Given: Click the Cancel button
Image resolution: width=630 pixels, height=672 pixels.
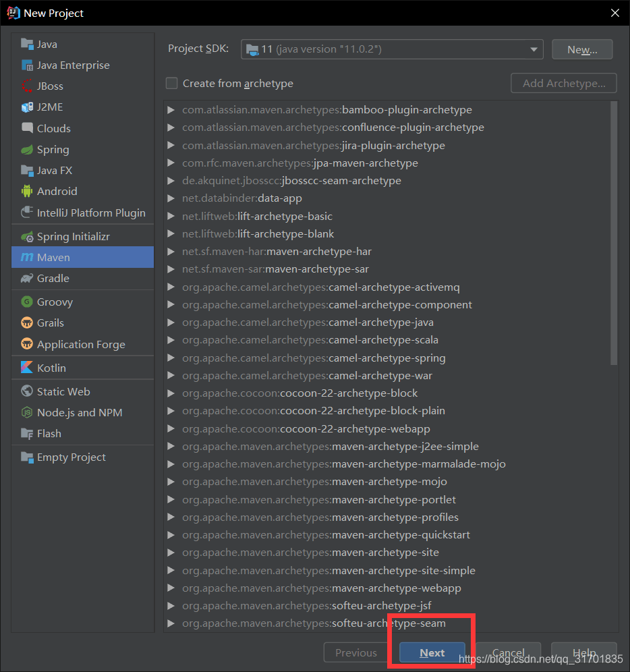Looking at the screenshot, I should pos(508,652).
